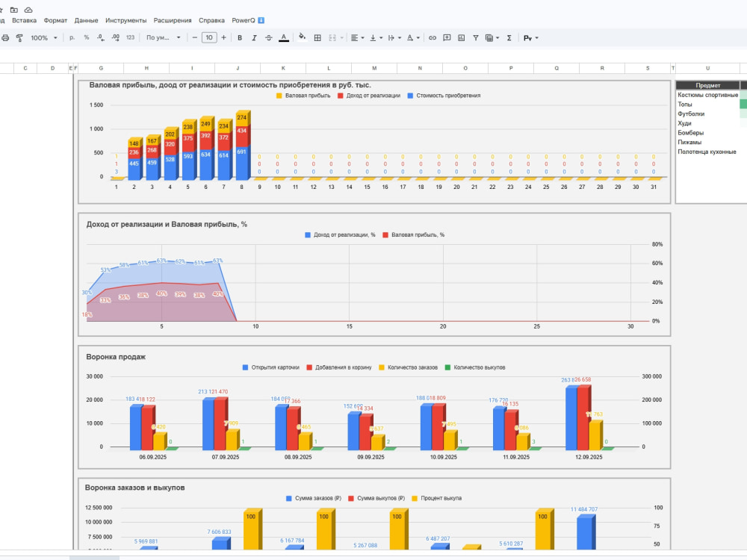747x560 pixels.
Task: Open the Формат menu
Action: pyautogui.click(x=55, y=20)
